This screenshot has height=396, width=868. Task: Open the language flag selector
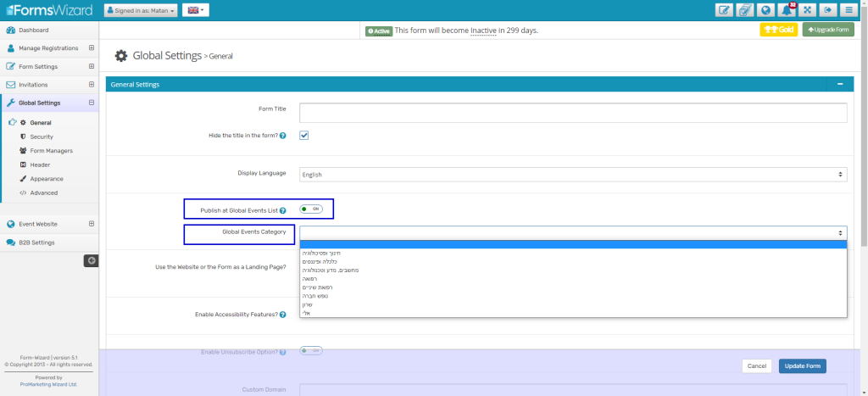pyautogui.click(x=195, y=10)
